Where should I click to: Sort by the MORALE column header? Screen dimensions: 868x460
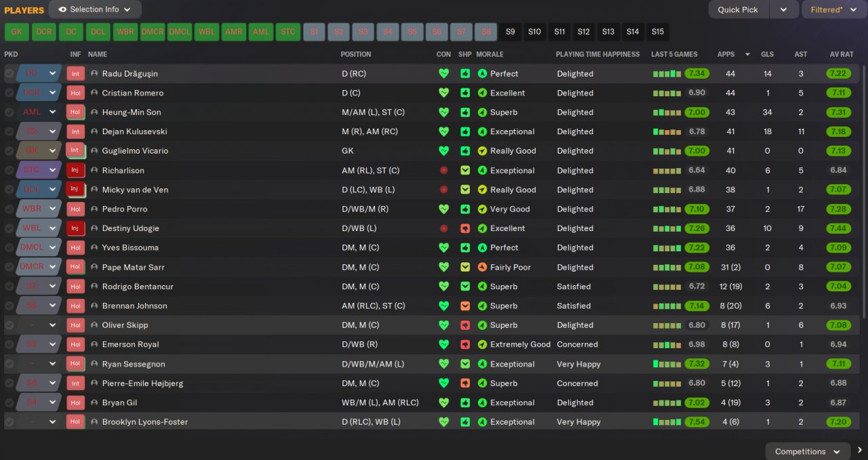coord(490,54)
